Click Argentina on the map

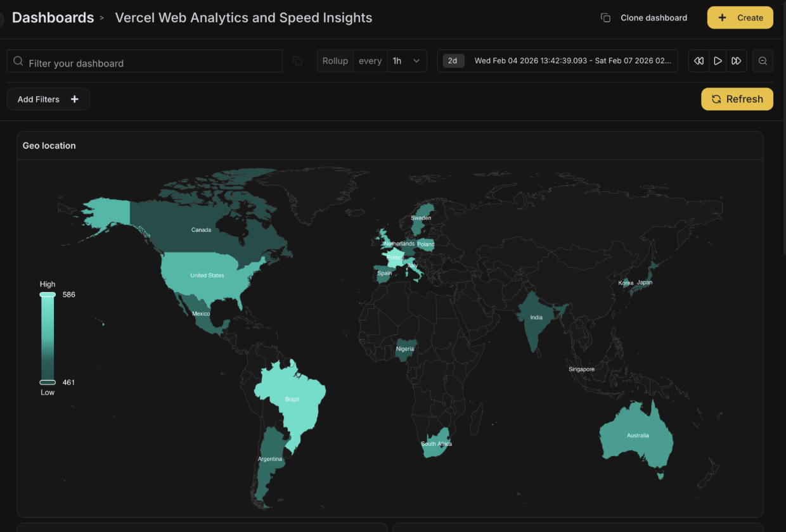[x=269, y=459]
